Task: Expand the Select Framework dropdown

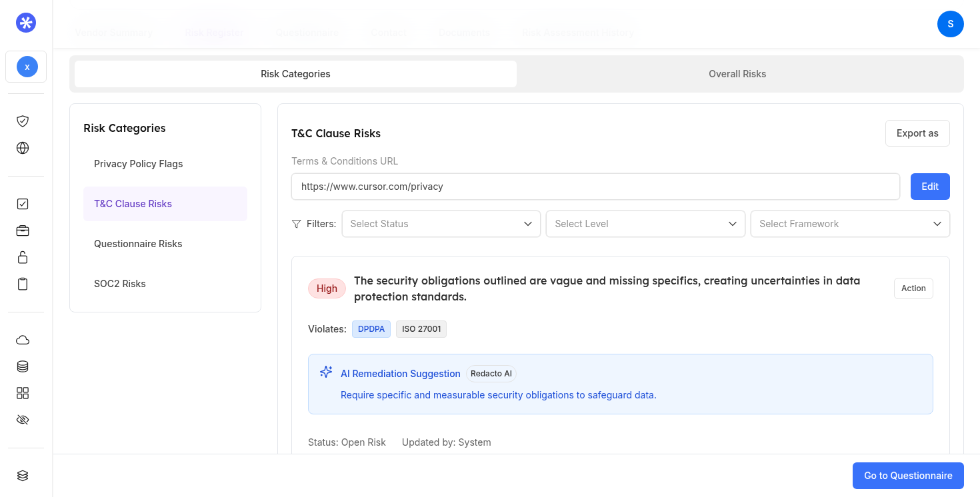Action: point(849,224)
